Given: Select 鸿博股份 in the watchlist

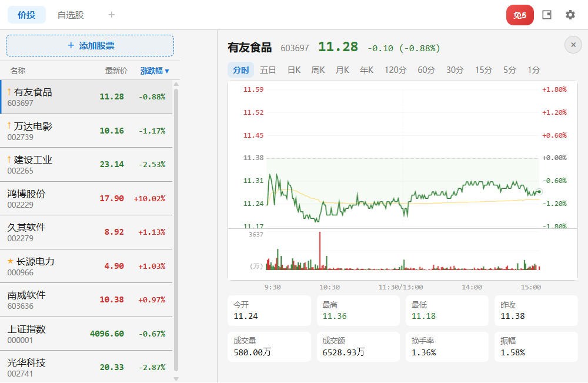Looking at the screenshot, I should 88,198.
